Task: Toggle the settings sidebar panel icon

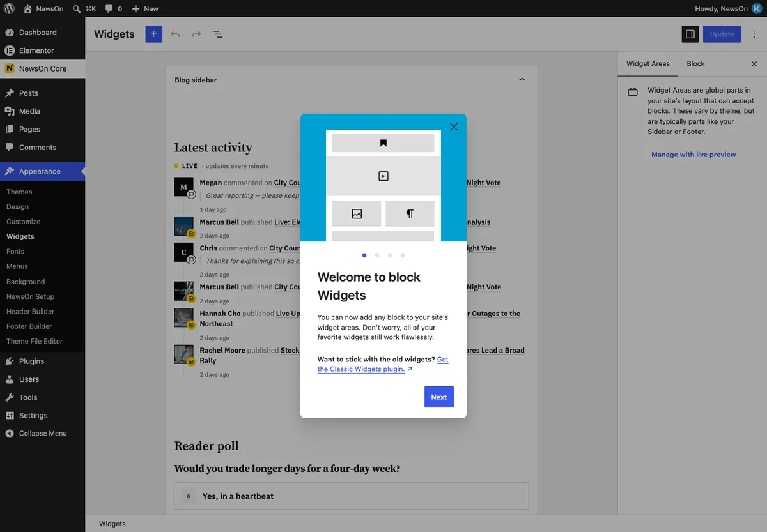Action: [690, 34]
